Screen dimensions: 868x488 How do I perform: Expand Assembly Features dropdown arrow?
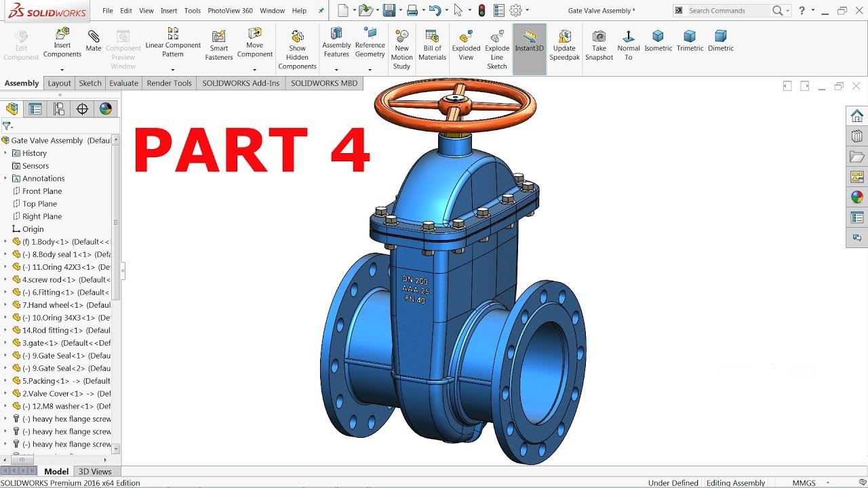tap(336, 69)
